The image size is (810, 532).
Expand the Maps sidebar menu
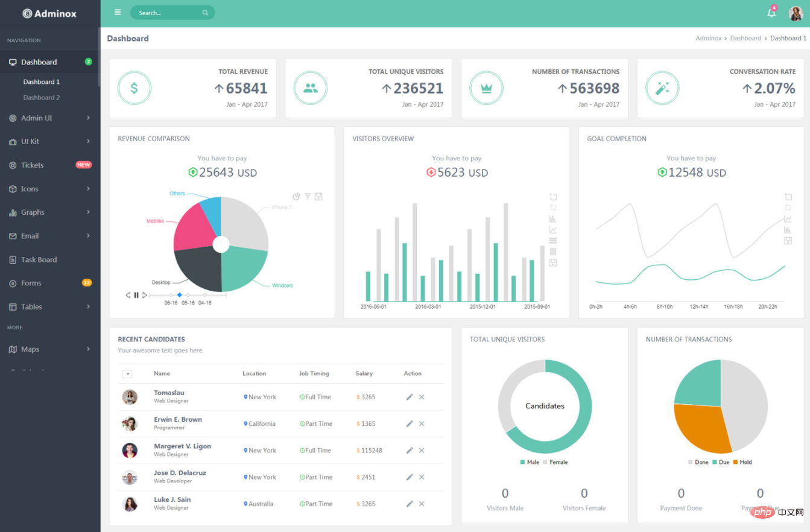point(50,349)
